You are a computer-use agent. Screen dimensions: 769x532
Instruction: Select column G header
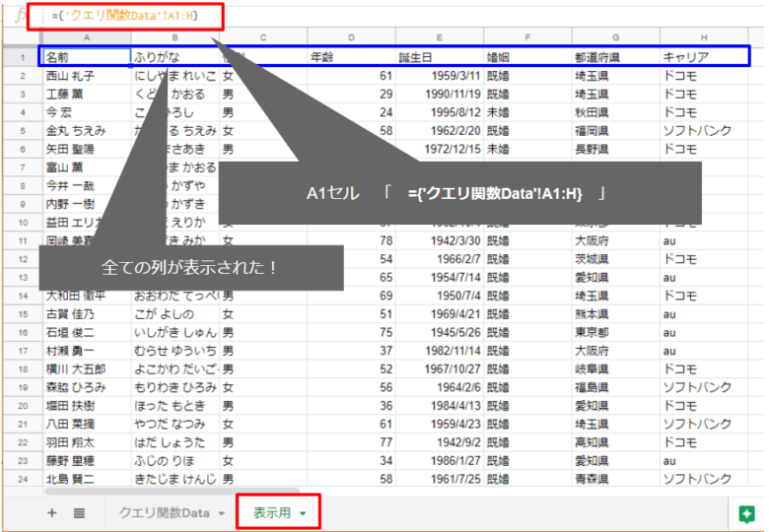616,37
